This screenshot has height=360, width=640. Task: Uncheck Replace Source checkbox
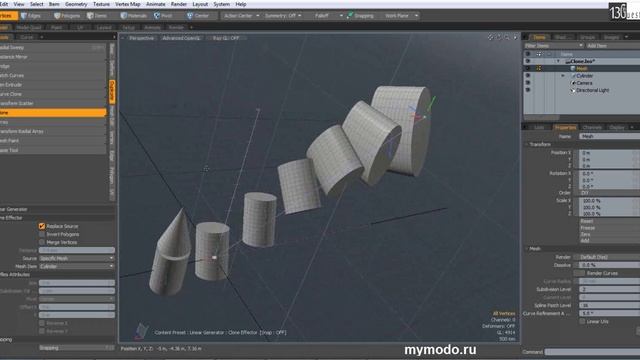[42, 226]
